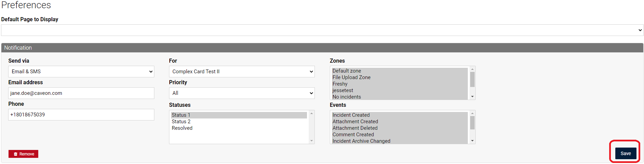Select Attachment Deleted event

pyautogui.click(x=400, y=128)
